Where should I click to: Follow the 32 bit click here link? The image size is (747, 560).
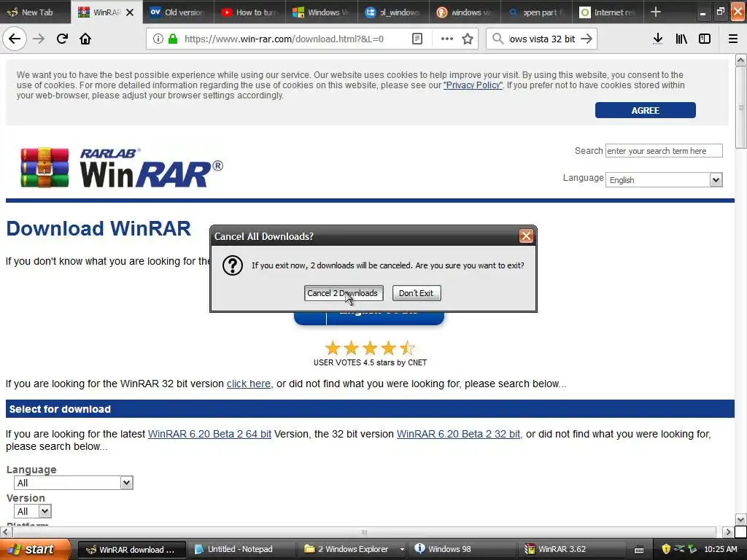tap(249, 384)
